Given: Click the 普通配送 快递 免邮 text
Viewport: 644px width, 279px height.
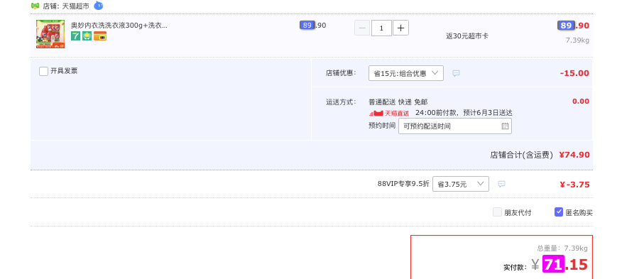Looking at the screenshot, I should 398,102.
